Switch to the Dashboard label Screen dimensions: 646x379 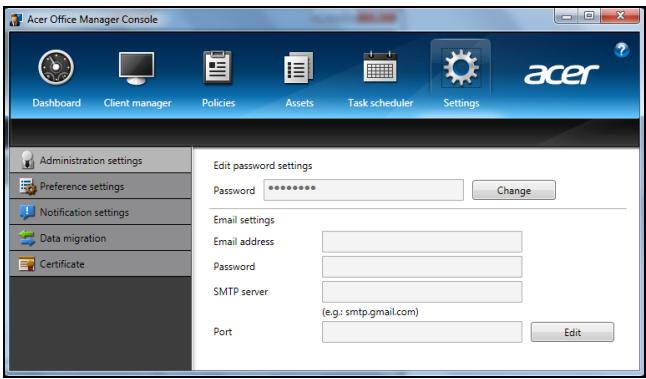(56, 103)
